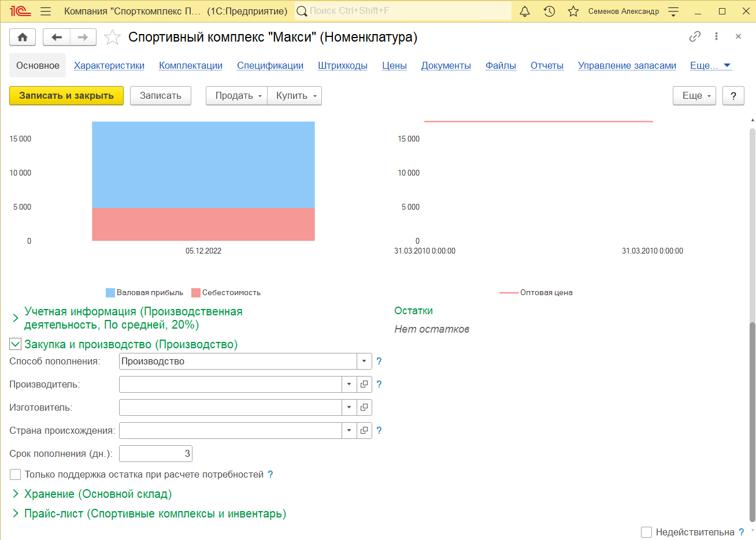Open the Характеристики tab

[109, 65]
